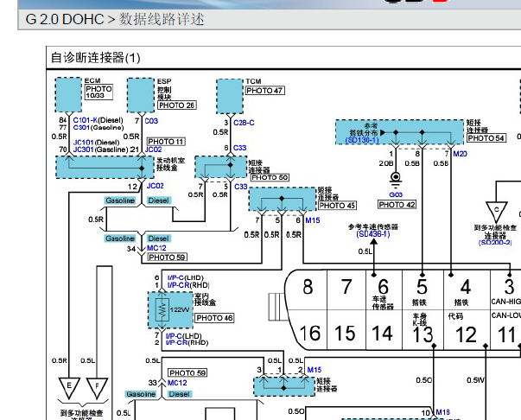Image resolution: width=521 pixels, height=420 pixels.
Task: Open the PHOTO 54 reference box
Action: [x=486, y=138]
